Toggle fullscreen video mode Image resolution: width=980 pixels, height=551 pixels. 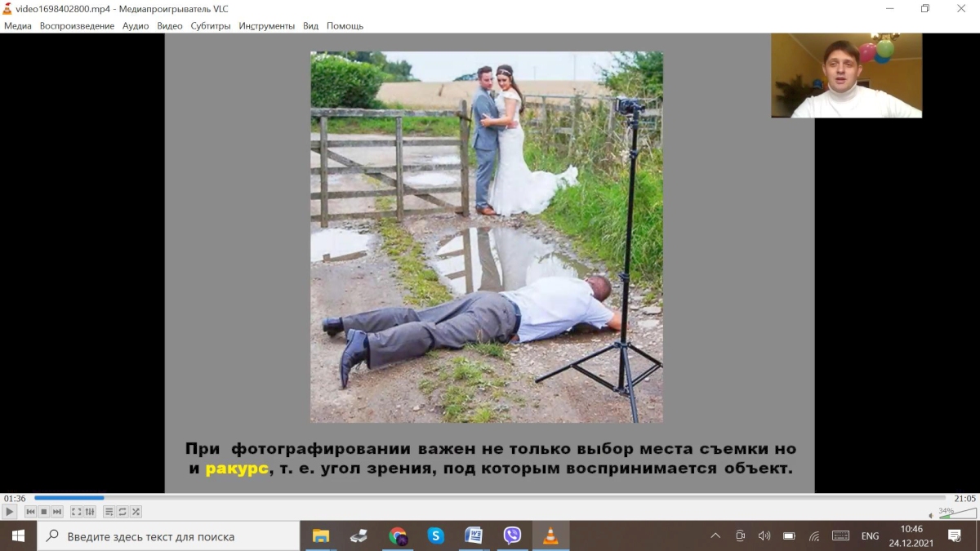pos(77,512)
